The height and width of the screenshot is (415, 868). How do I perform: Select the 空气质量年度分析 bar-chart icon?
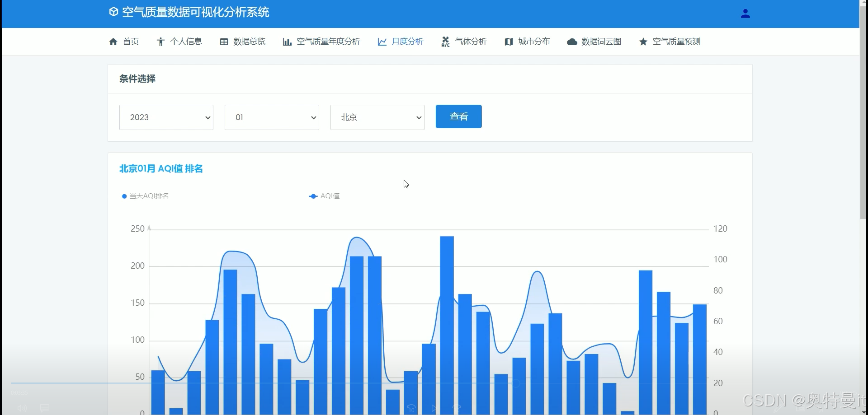click(x=288, y=42)
